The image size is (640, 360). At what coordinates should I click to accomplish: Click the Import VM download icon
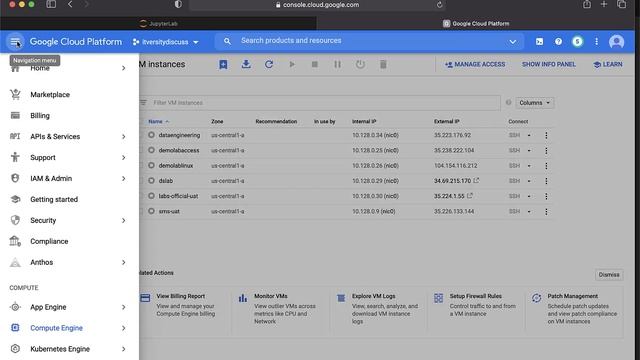246,64
